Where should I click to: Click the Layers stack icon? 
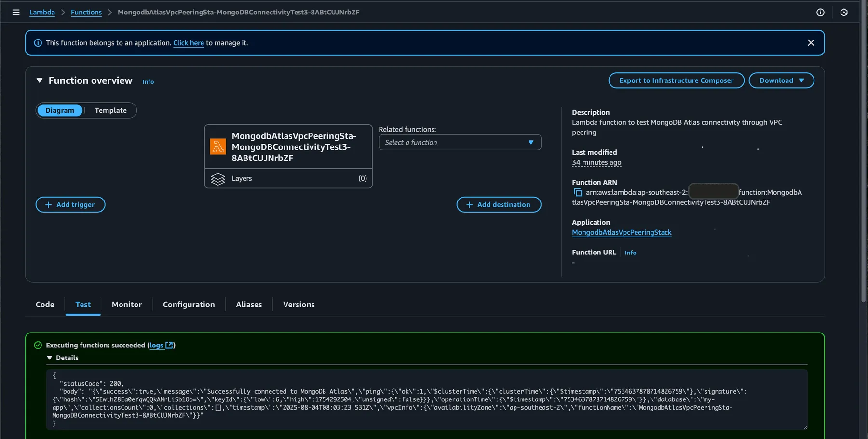tap(218, 179)
